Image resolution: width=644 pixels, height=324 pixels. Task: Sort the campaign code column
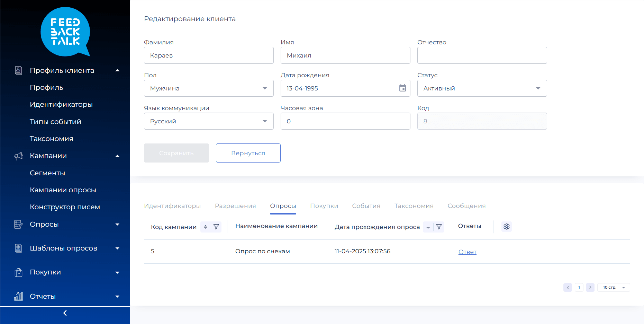click(206, 227)
